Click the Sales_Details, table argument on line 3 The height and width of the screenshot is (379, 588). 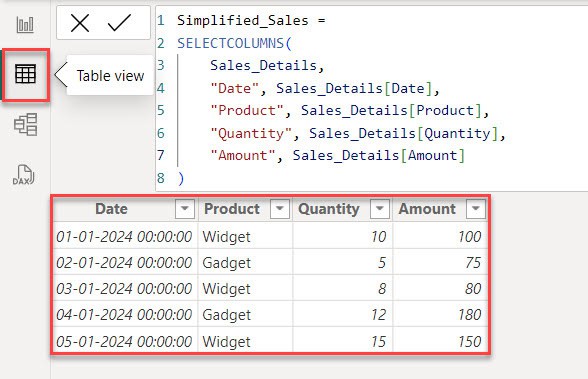coord(267,66)
